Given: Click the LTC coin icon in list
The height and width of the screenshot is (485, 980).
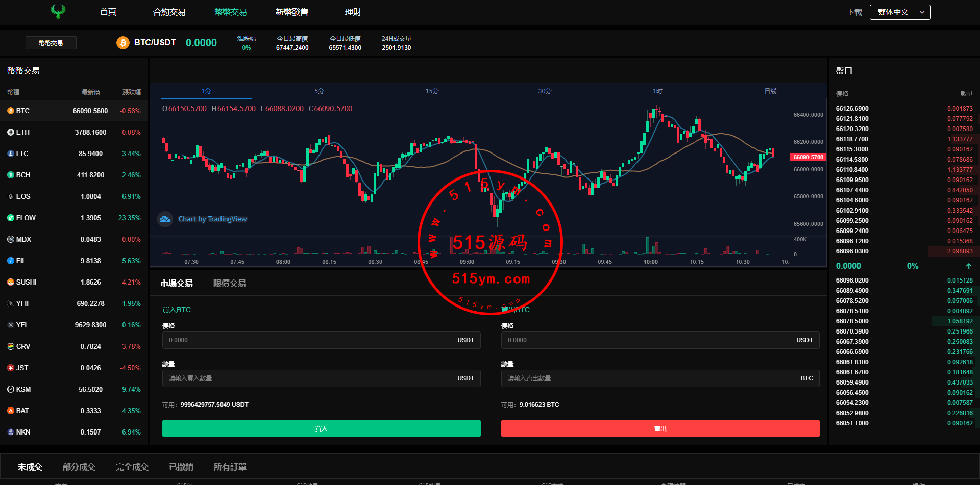Looking at the screenshot, I should (x=11, y=154).
